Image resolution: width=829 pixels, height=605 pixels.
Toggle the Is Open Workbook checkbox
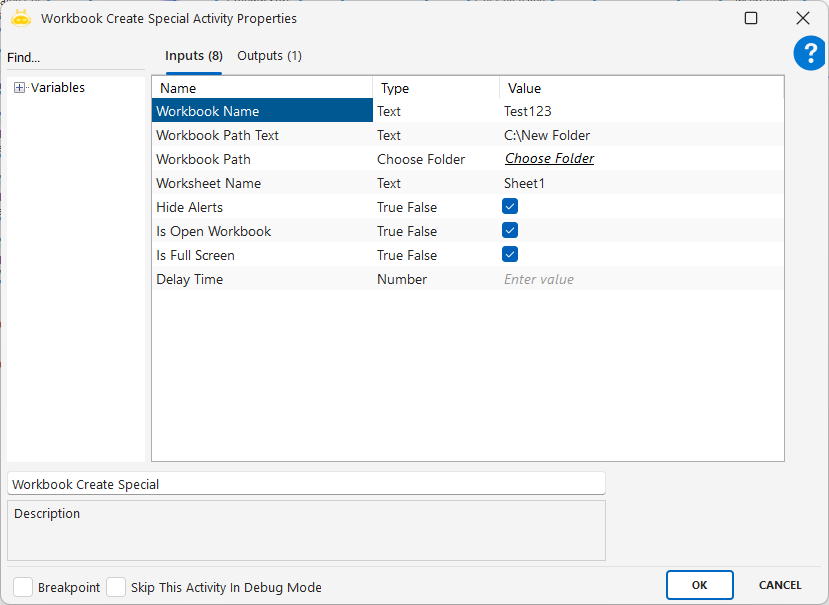coord(510,231)
